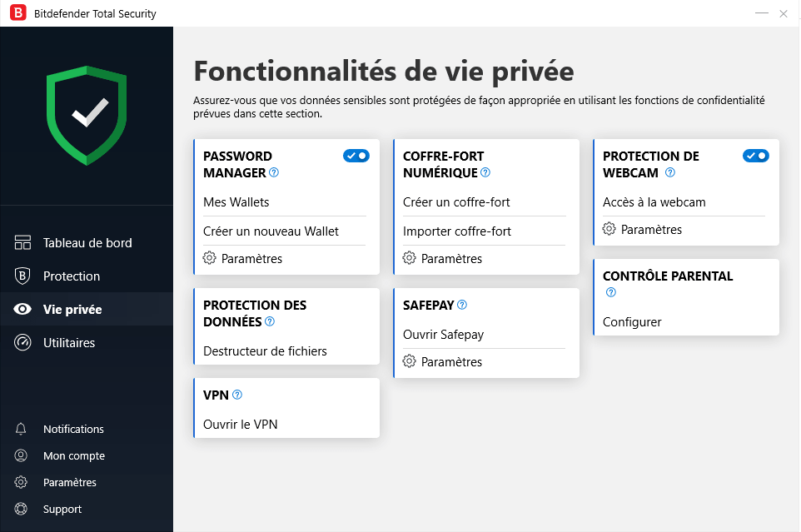Click the PROTECTION DES DONNÉES card title

tap(255, 314)
